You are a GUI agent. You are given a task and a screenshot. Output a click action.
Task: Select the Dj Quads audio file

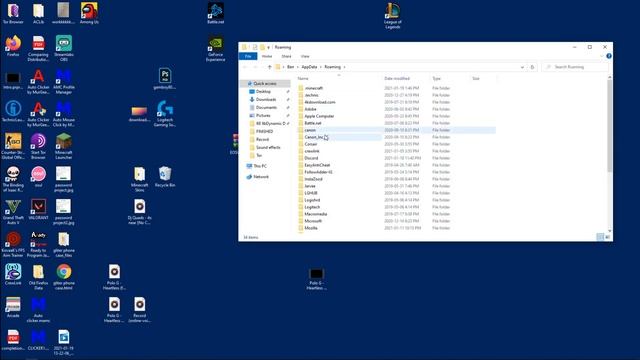(x=140, y=212)
